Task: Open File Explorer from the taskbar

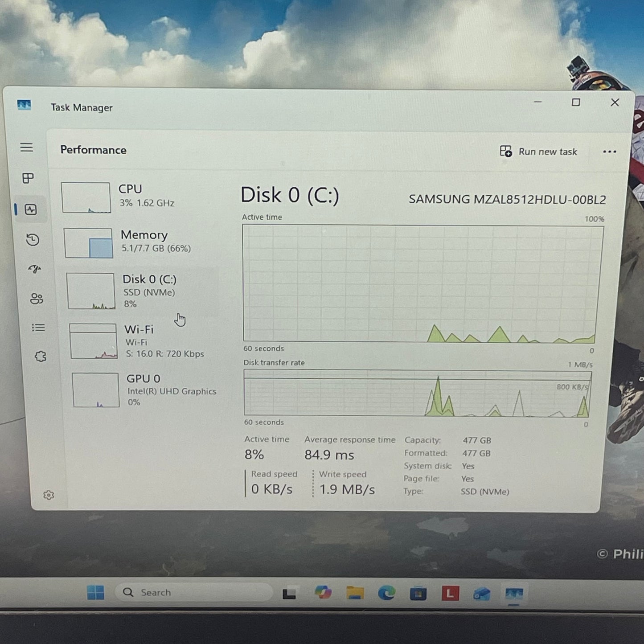Action: 355,593
